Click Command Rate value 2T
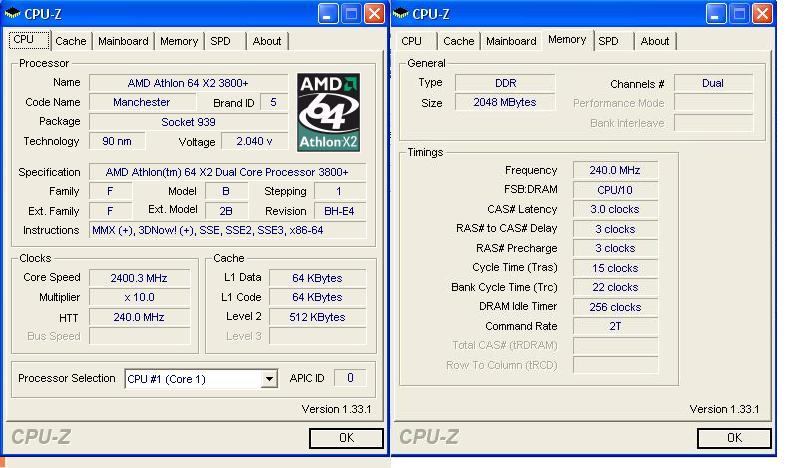Image resolution: width=800 pixels, height=468 pixels. (615, 326)
